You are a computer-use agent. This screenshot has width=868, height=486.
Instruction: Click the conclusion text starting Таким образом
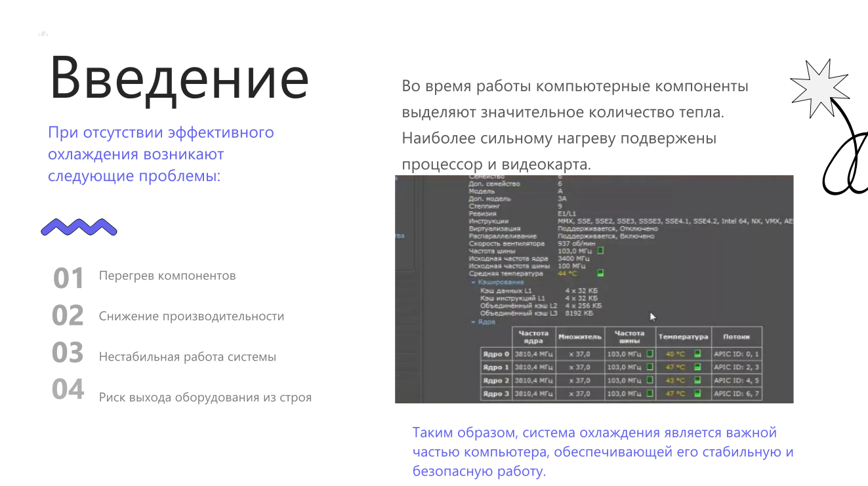click(603, 452)
